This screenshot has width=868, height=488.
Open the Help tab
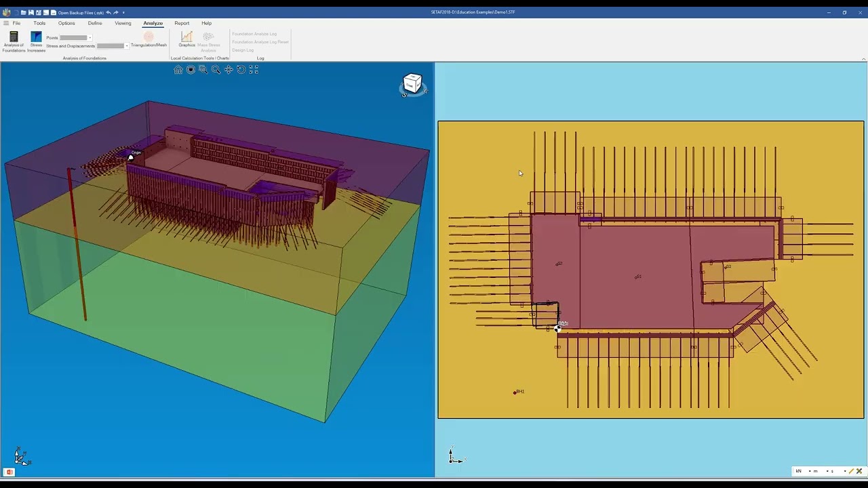206,23
